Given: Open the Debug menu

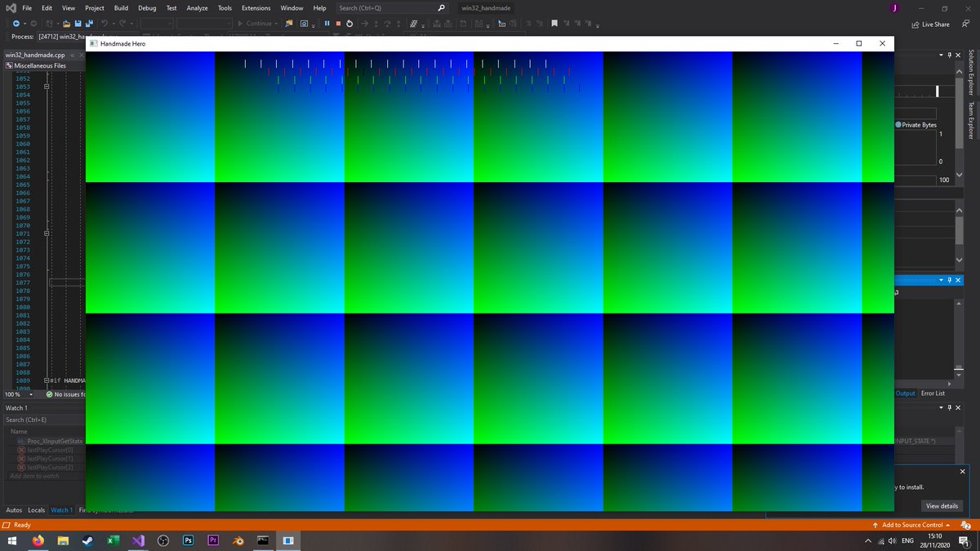Looking at the screenshot, I should (x=147, y=7).
